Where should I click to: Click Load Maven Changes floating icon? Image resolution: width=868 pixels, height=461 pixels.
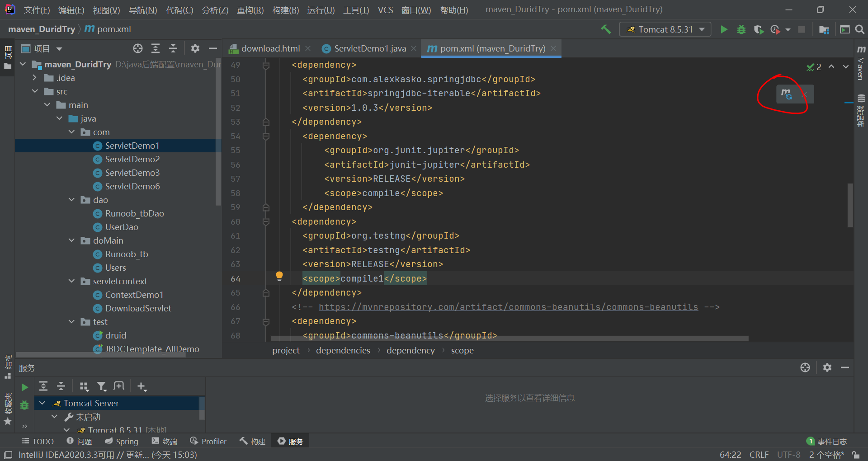pos(787,94)
